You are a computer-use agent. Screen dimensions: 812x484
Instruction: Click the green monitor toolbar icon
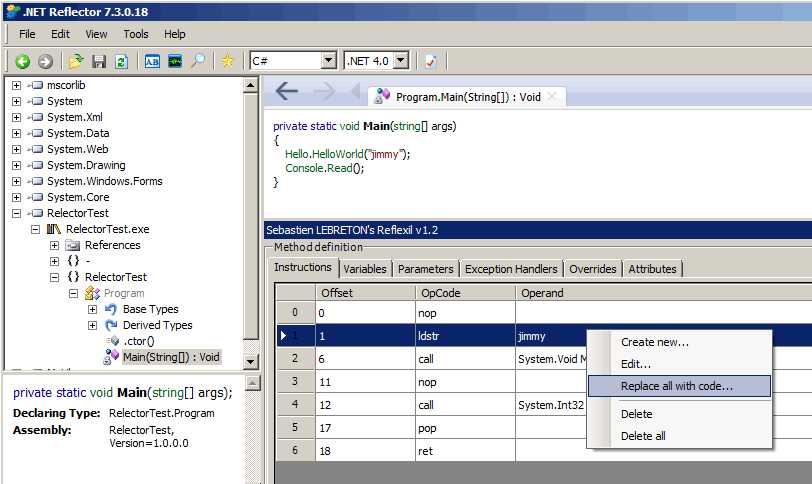pyautogui.click(x=175, y=62)
